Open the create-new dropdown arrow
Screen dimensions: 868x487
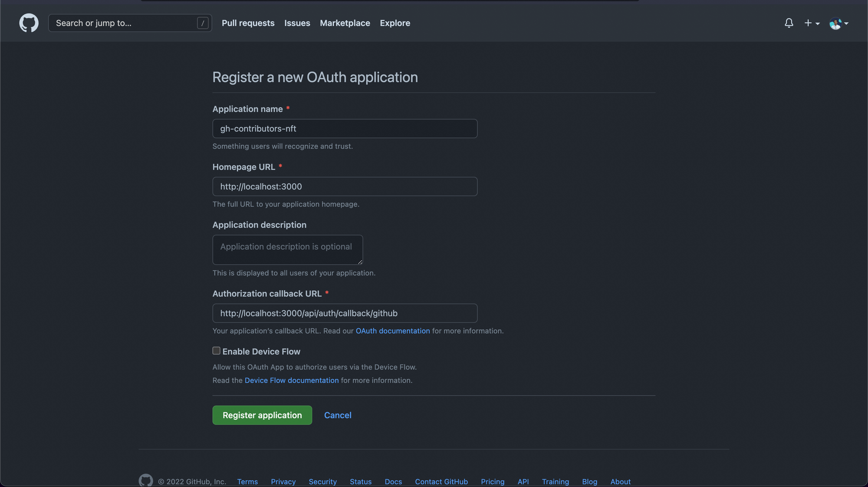pos(817,24)
